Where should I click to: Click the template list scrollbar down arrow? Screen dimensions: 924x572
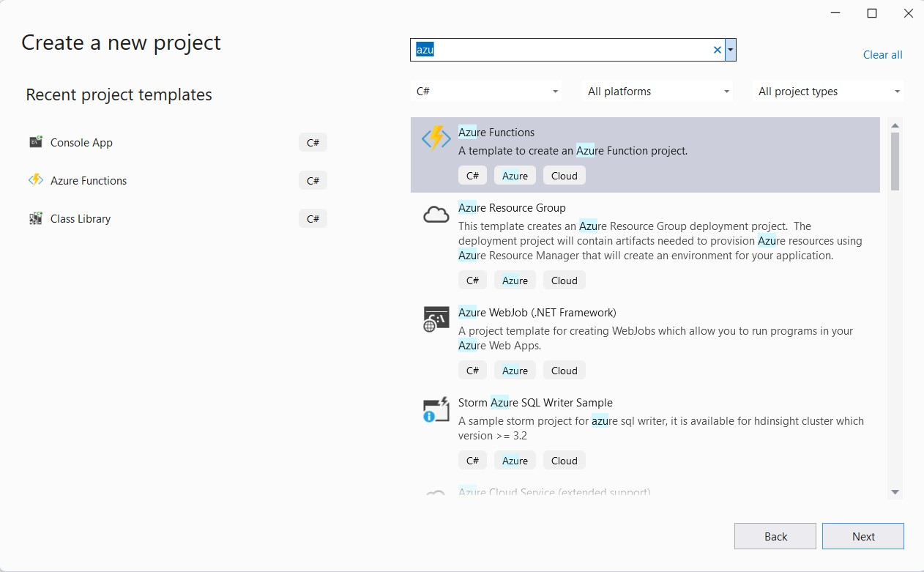(895, 491)
